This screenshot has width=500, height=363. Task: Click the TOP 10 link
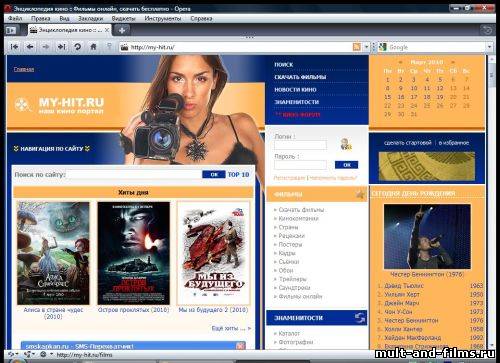[238, 174]
